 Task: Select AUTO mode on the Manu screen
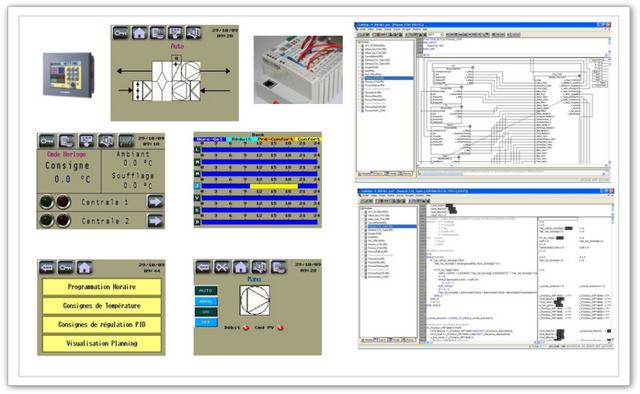pyautogui.click(x=206, y=291)
